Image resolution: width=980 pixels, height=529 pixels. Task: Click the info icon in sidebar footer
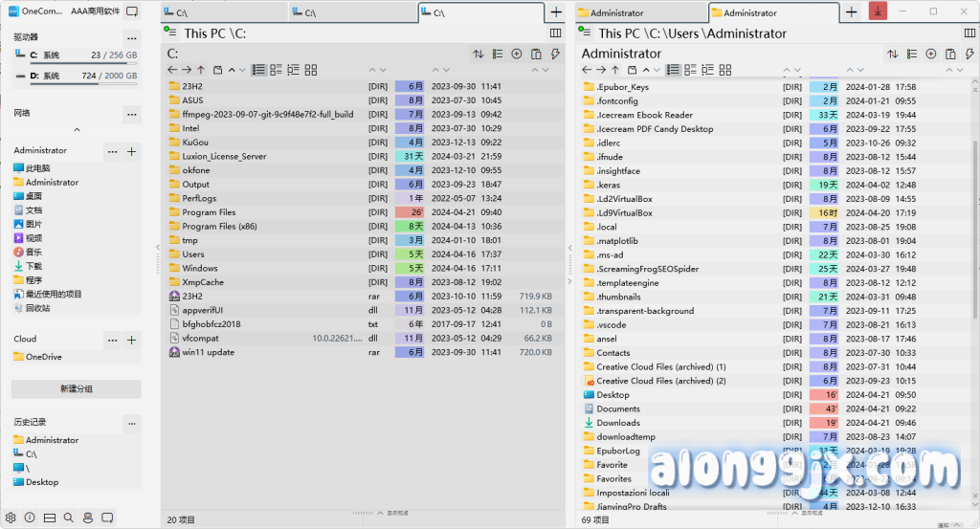(30, 518)
